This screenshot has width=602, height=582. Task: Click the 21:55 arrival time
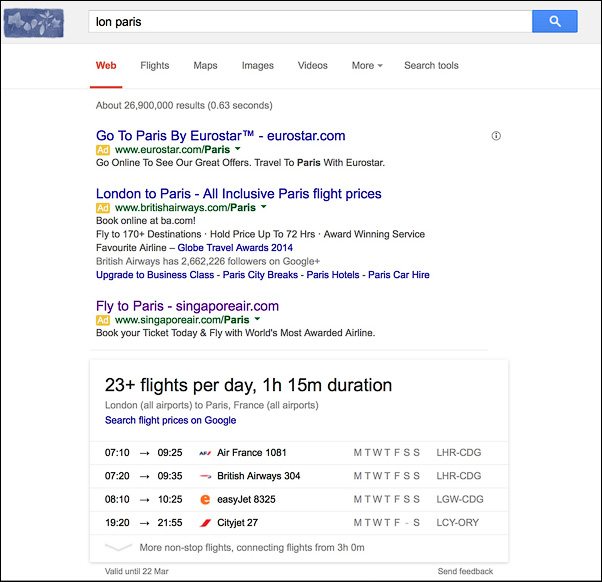pos(170,523)
